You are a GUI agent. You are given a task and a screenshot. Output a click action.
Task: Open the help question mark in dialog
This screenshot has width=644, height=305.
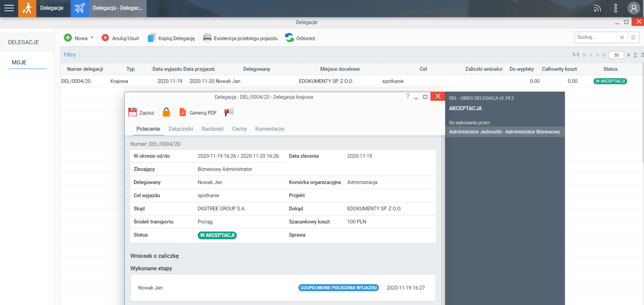tap(408, 96)
